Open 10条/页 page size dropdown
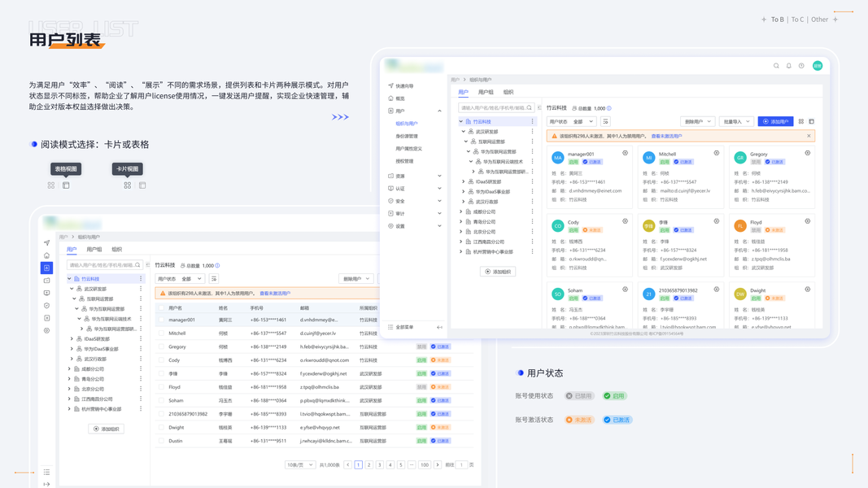 300,464
